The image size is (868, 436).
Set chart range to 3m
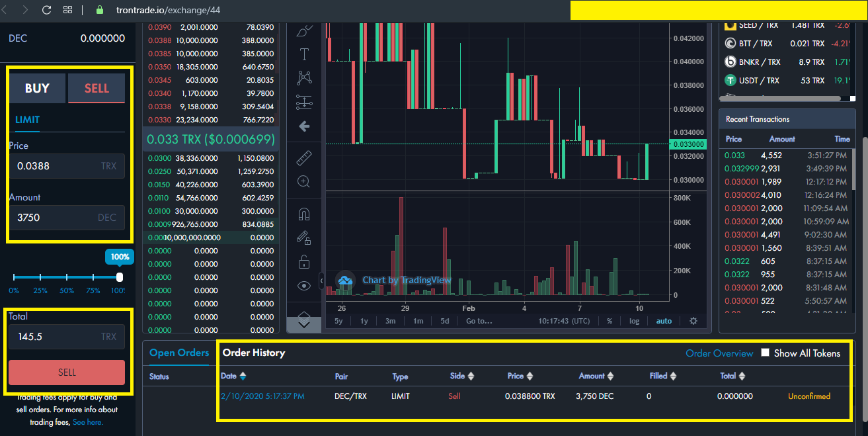pyautogui.click(x=391, y=321)
